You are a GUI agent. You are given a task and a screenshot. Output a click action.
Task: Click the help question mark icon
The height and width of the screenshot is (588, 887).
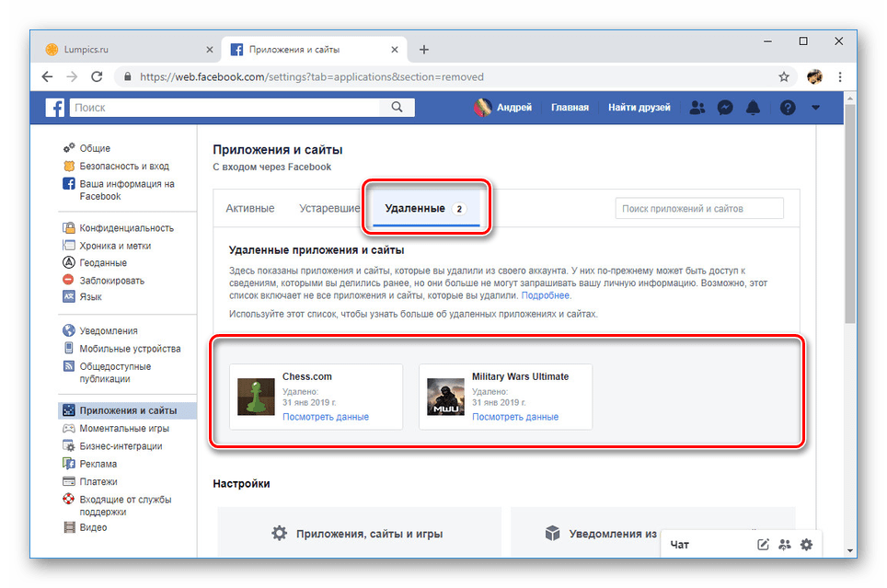coord(787,108)
